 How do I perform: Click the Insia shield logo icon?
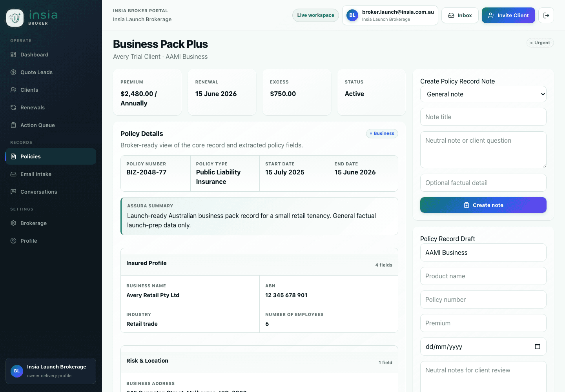click(x=15, y=18)
